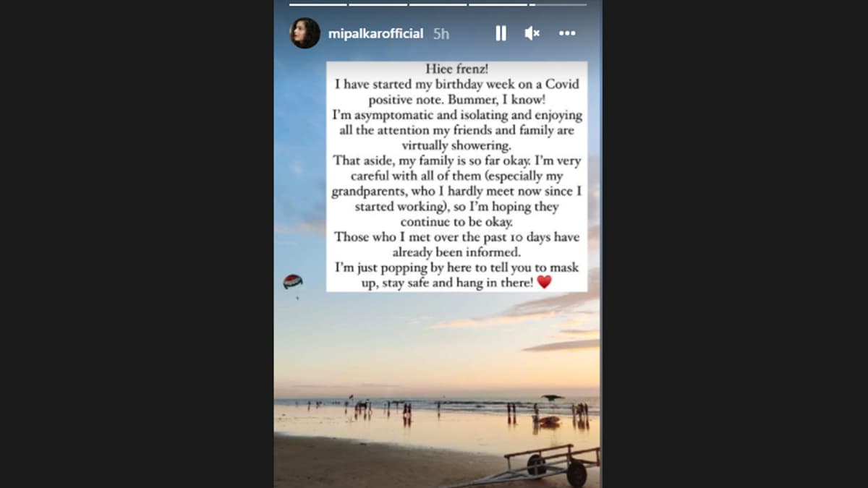Open mipalkarofficial's profile picture

point(305,33)
